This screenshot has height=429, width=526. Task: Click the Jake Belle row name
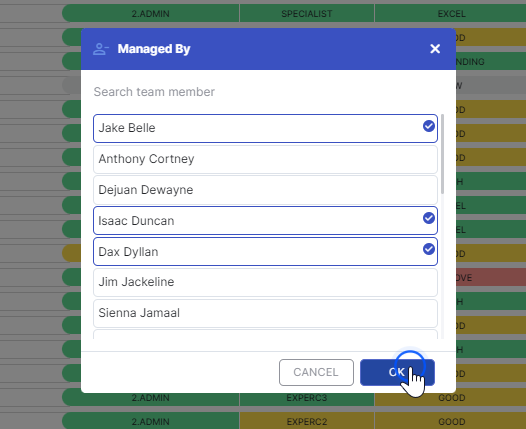point(127,128)
